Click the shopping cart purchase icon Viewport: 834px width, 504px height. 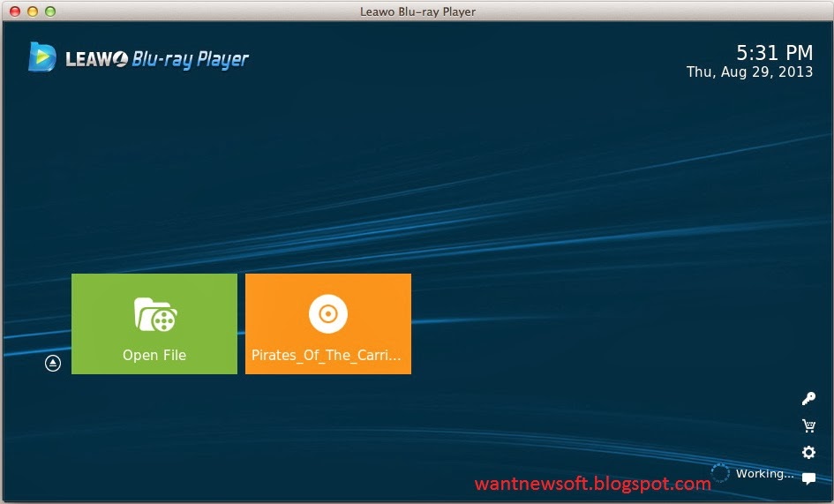click(x=808, y=425)
